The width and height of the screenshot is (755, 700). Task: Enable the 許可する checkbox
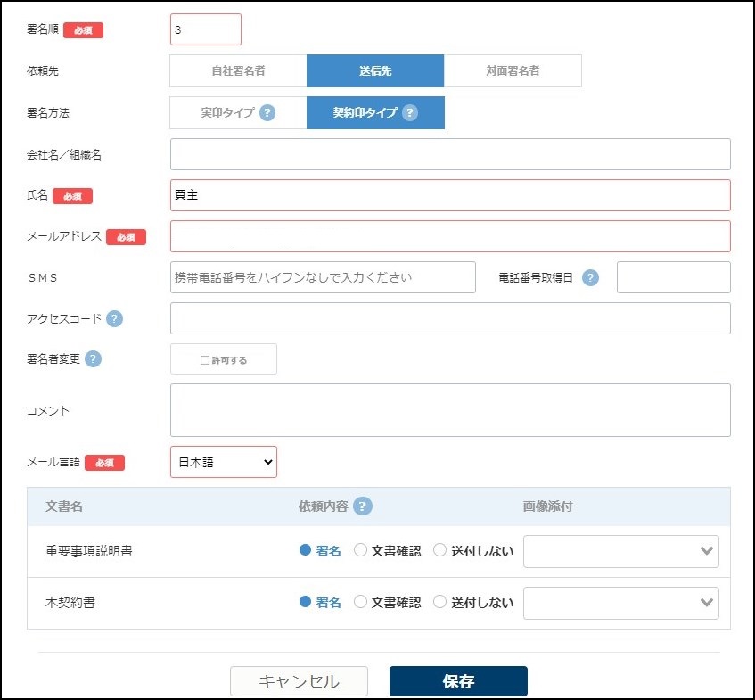click(x=205, y=360)
